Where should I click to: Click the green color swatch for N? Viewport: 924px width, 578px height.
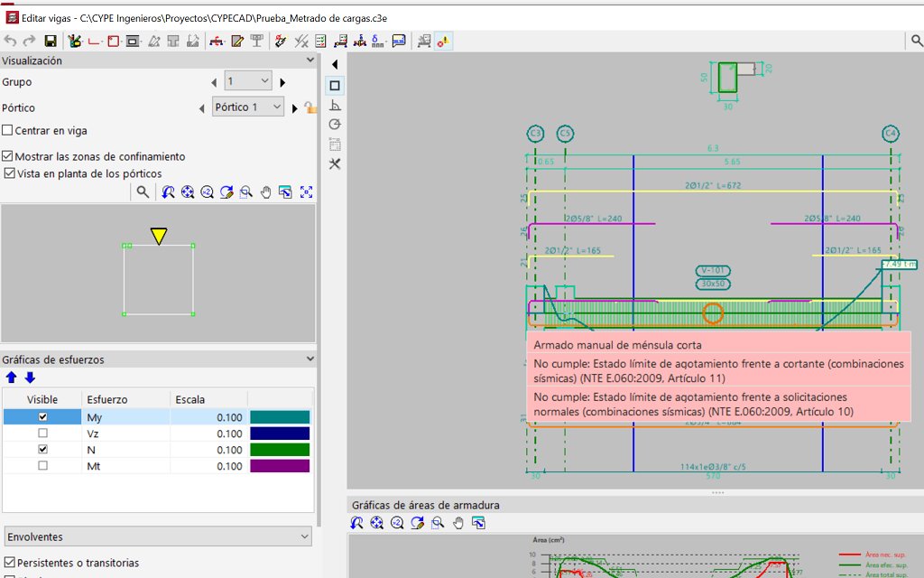280,450
